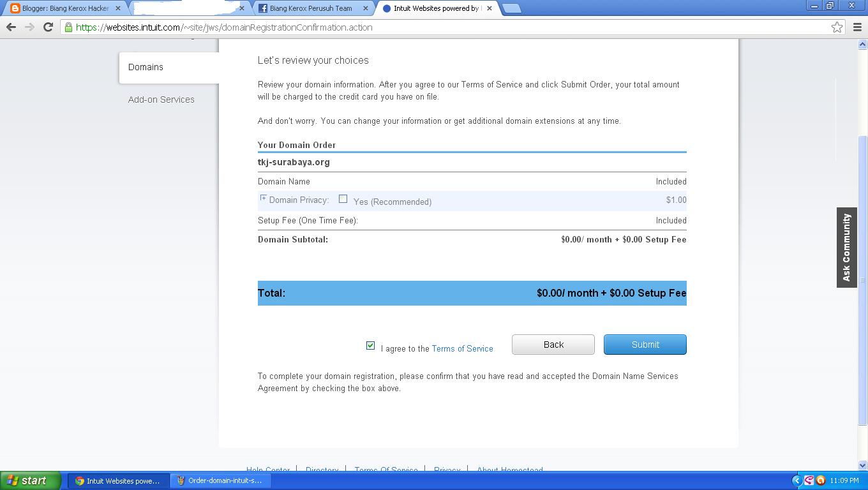Click the Setup Fee (One Time Fee) label
Viewport: 868px width, 490px height.
click(x=308, y=220)
